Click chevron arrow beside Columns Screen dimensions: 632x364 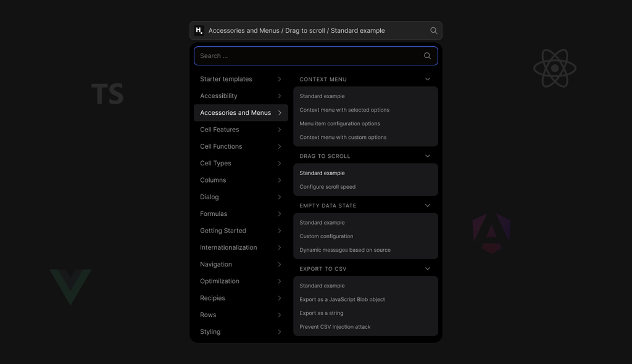(280, 180)
